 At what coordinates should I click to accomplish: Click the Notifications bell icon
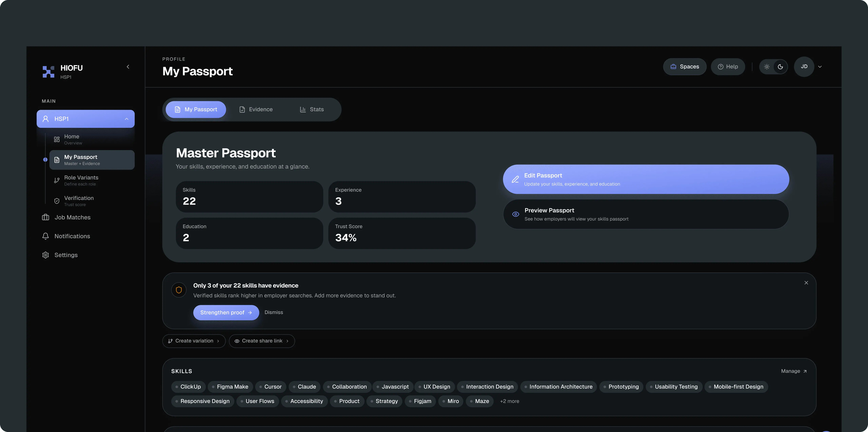[x=45, y=236]
